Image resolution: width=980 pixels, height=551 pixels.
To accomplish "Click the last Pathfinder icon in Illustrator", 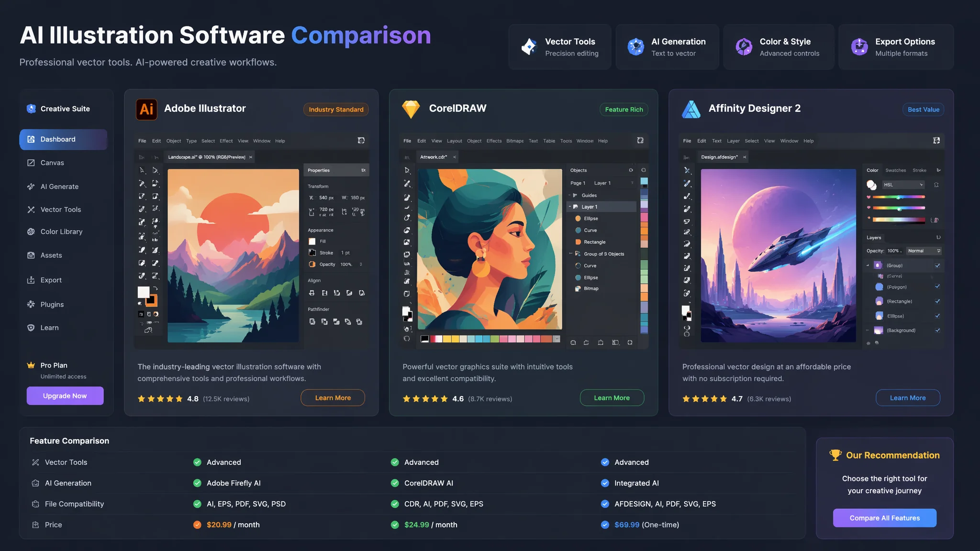I will point(359,322).
